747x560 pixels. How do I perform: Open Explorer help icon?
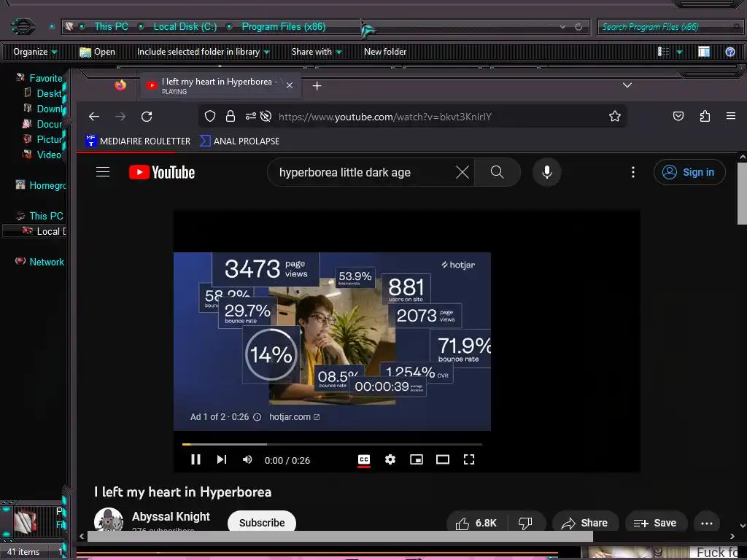click(729, 52)
